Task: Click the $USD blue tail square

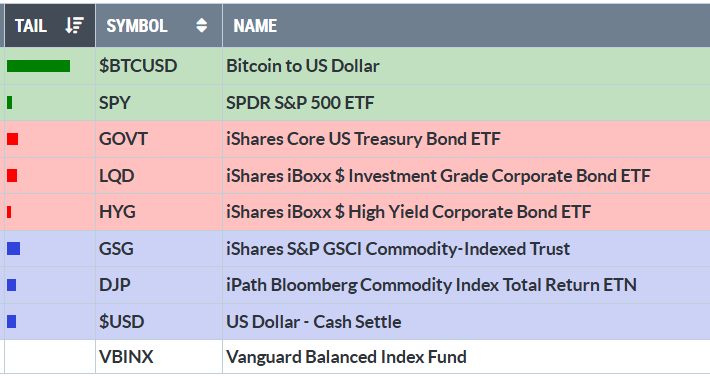Action: [12, 322]
